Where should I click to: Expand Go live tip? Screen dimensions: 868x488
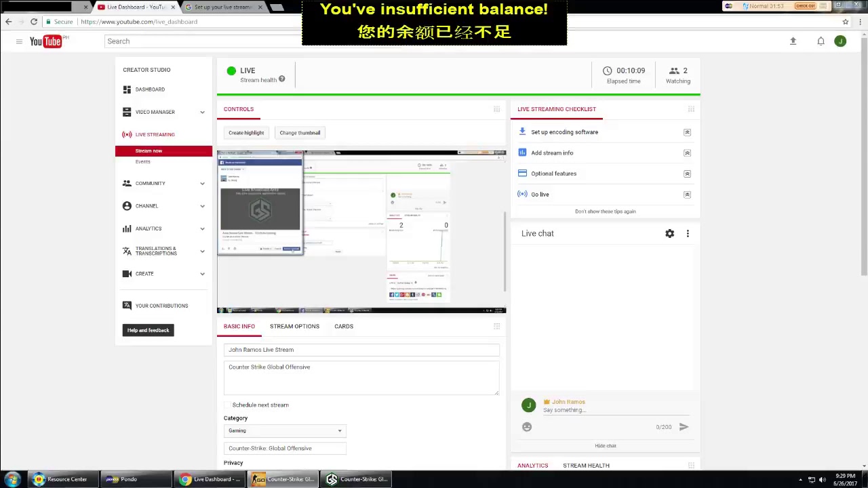(687, 195)
